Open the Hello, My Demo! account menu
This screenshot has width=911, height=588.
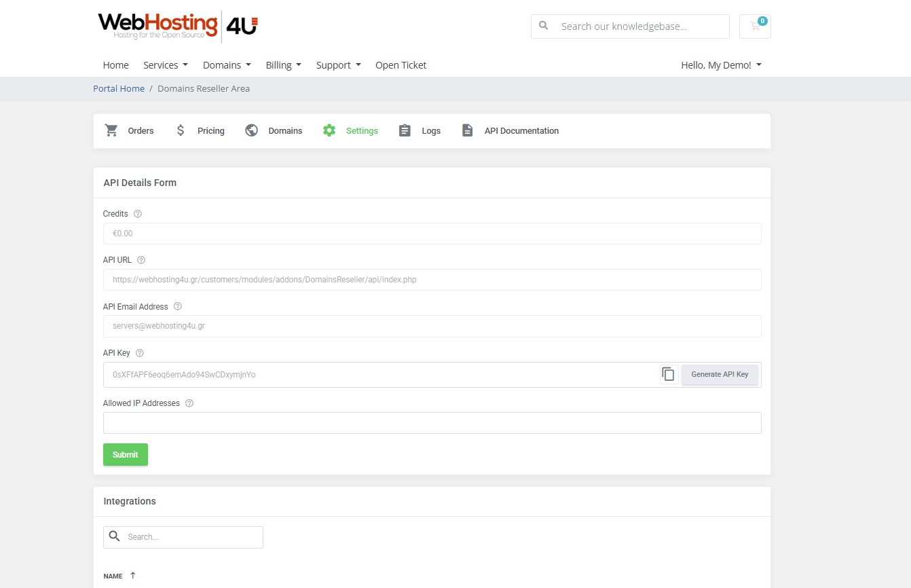click(x=721, y=65)
